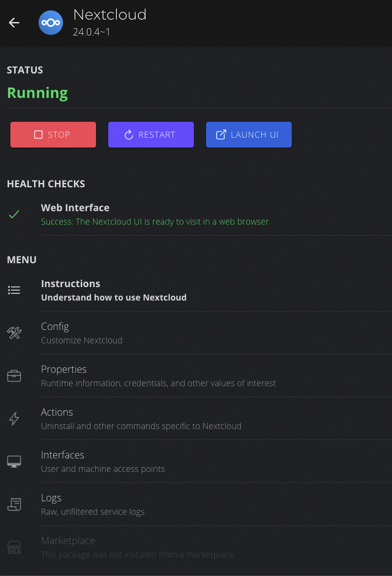Go to Interfaces access points

(103, 462)
